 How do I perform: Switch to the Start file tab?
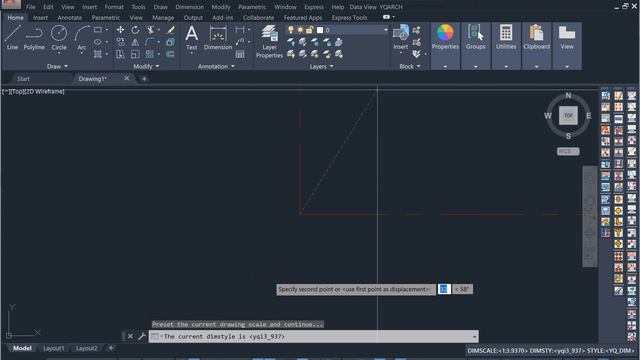click(23, 79)
